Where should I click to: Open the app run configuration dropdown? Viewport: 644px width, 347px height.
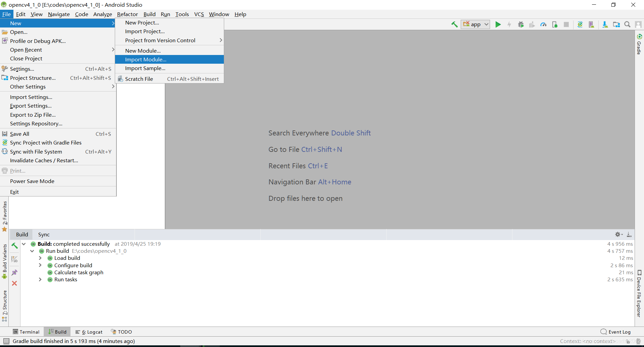pos(486,24)
